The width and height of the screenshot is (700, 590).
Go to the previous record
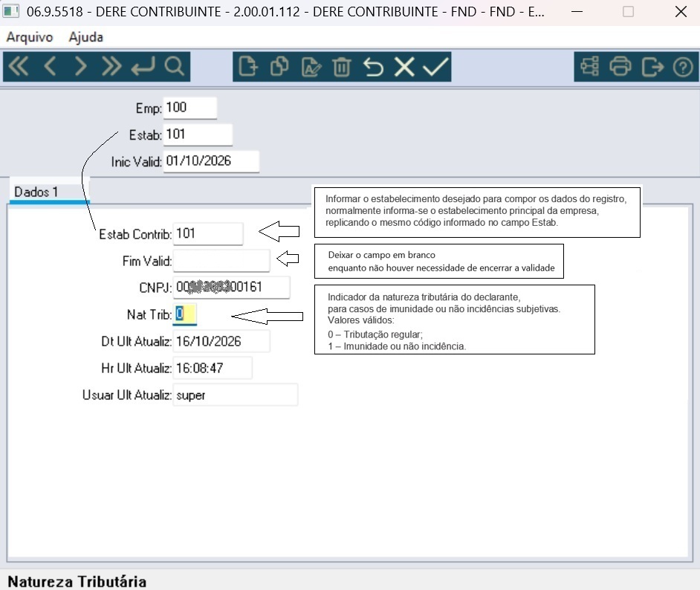tap(50, 67)
